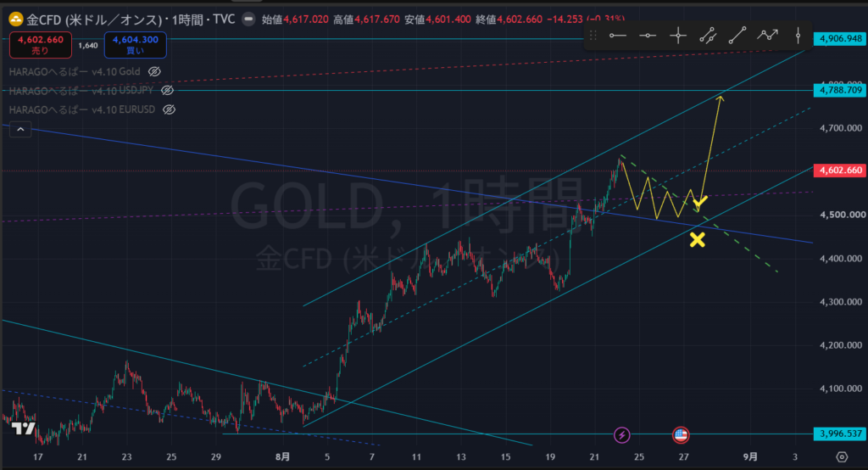Open chart settings gear at bottom right
Image resolution: width=868 pixels, height=470 pixels.
coord(842,456)
